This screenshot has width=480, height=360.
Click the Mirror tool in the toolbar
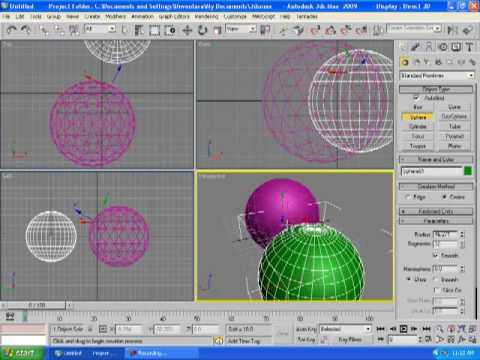click(452, 30)
